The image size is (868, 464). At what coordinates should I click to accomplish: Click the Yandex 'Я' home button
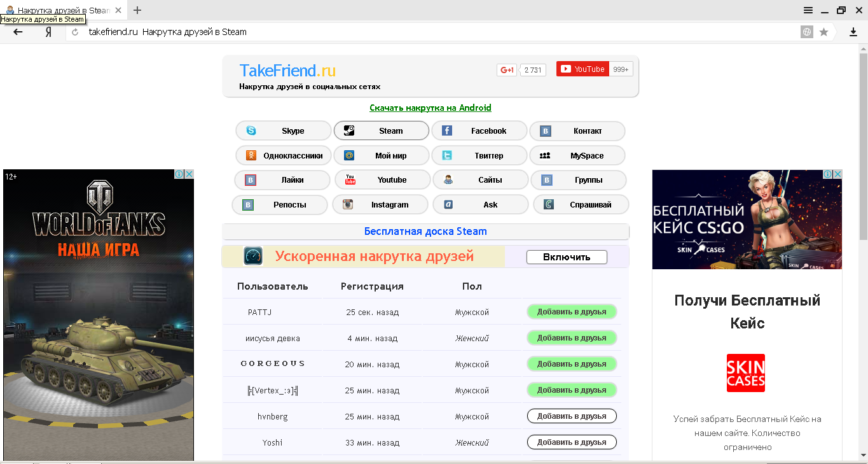click(48, 32)
